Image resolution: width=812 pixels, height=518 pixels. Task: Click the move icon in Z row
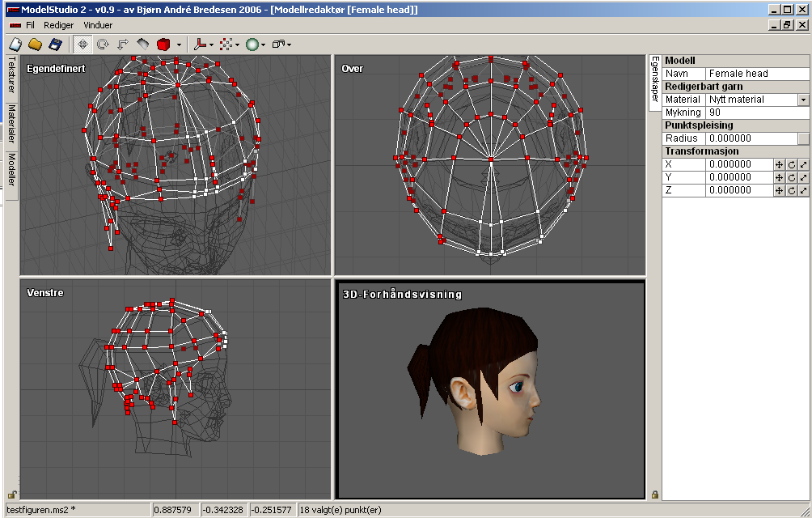click(x=779, y=191)
